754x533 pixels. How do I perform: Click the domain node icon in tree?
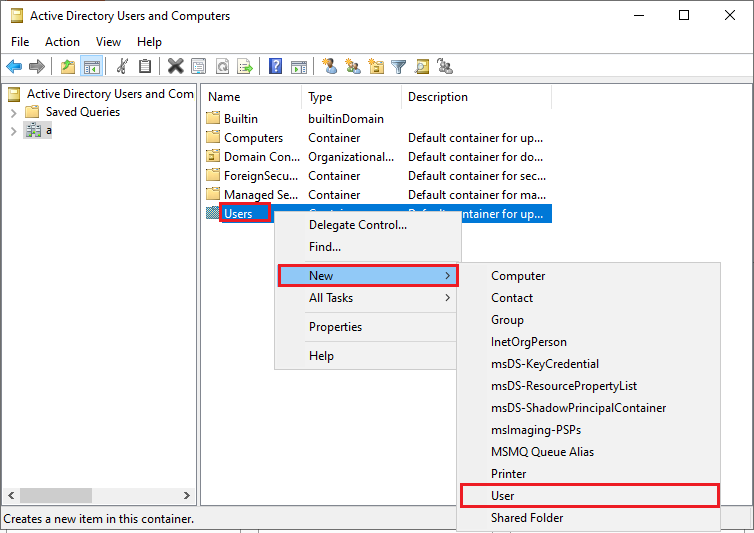[x=33, y=130]
